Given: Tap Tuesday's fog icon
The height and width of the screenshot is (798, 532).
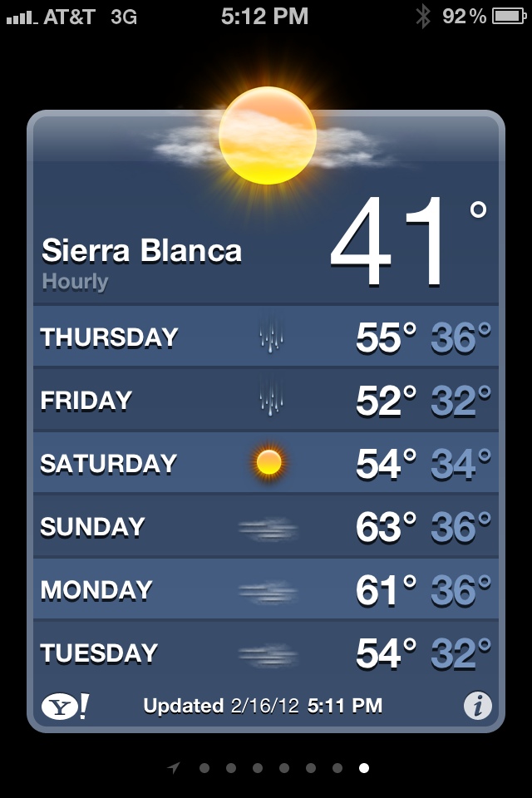Looking at the screenshot, I should (268, 655).
